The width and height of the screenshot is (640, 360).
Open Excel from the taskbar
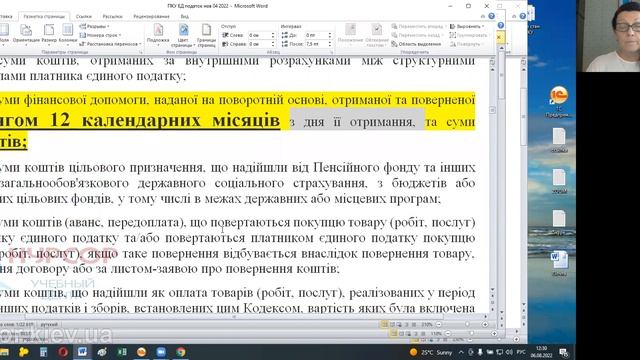tap(122, 352)
